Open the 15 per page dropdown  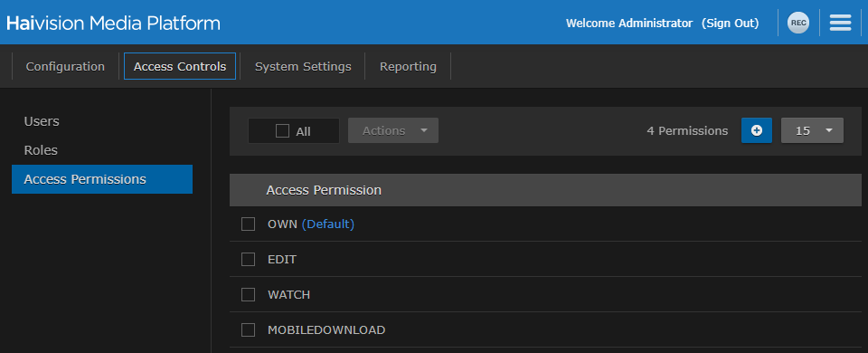coord(812,130)
